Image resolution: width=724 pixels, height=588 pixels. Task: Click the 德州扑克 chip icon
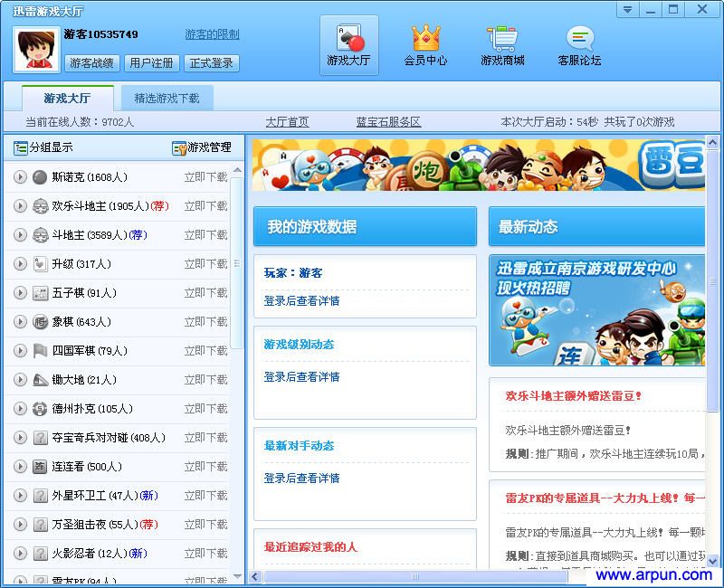(40, 409)
